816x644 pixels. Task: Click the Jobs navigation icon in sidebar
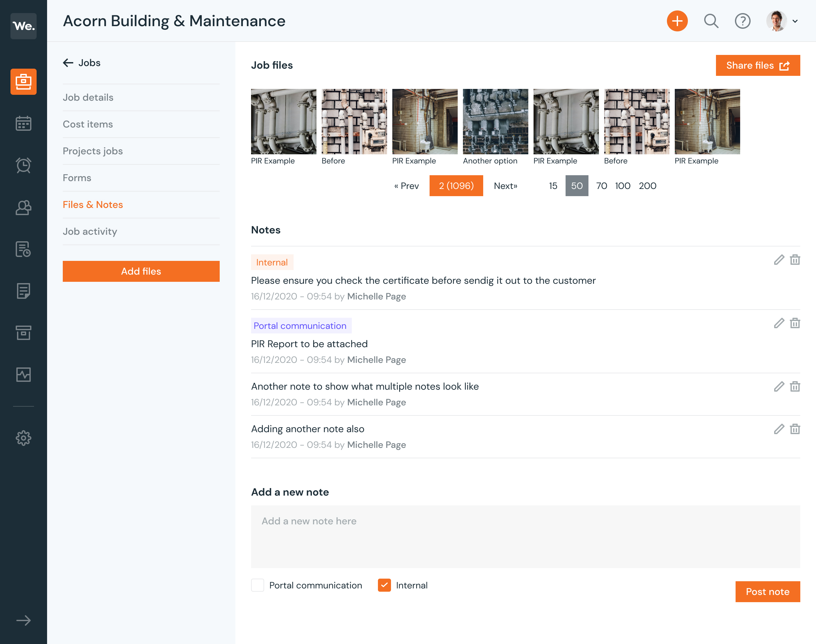click(24, 81)
